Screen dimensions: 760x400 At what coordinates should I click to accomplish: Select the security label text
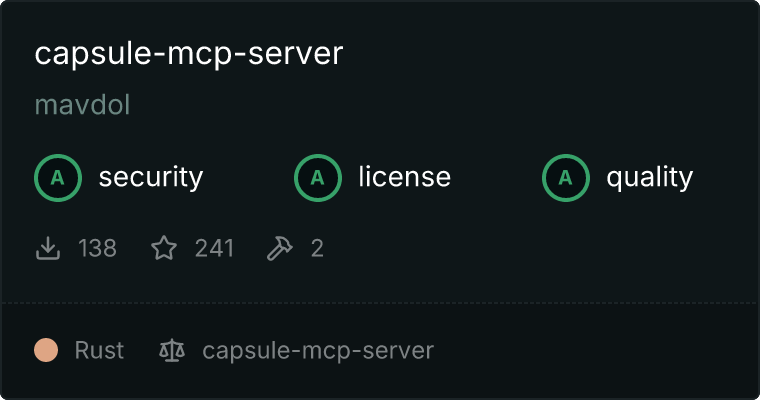point(151,177)
